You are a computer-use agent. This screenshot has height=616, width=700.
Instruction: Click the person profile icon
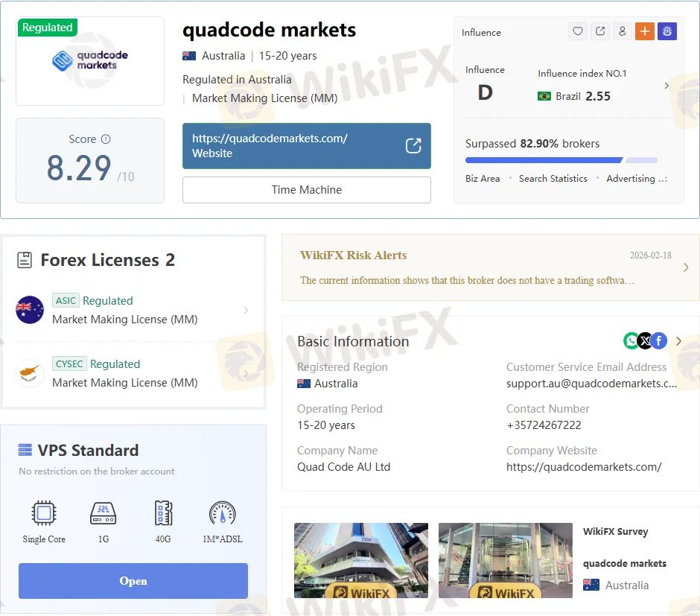[623, 31]
